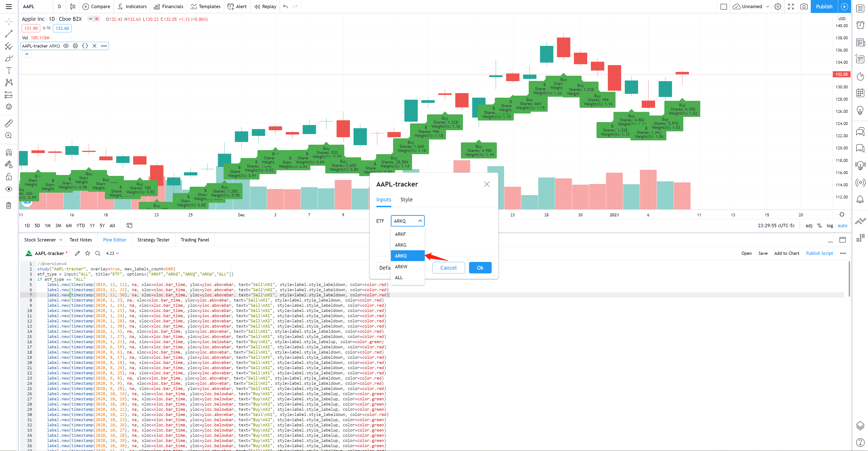Choose ARKW from the ETF dropdown list
Viewport: 868px width, 451px height.
pyautogui.click(x=401, y=267)
